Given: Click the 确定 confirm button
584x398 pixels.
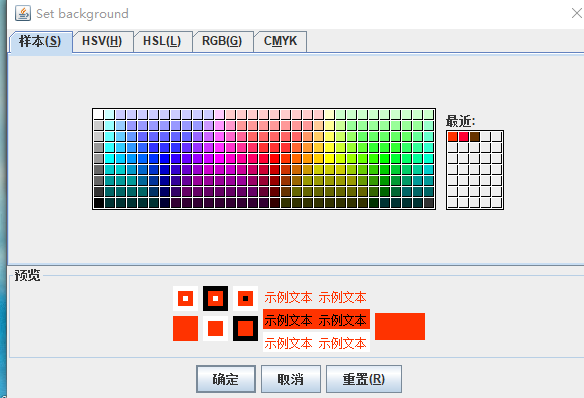Looking at the screenshot, I should pos(226,379).
